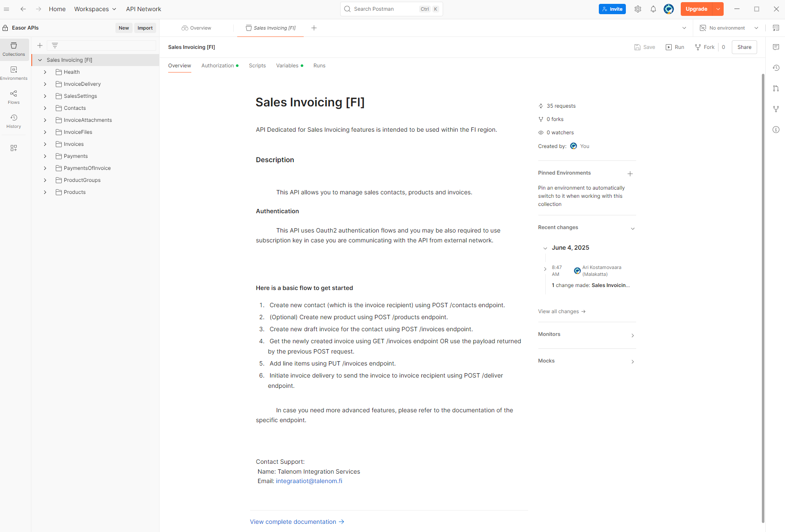The image size is (785, 532).
Task: Select the Overview workspace tab
Action: (x=196, y=28)
